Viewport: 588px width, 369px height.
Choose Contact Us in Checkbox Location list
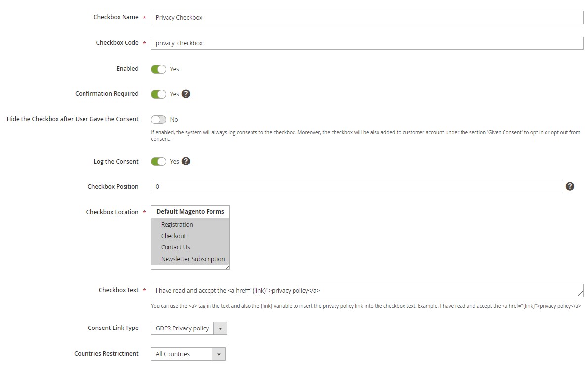coord(175,247)
